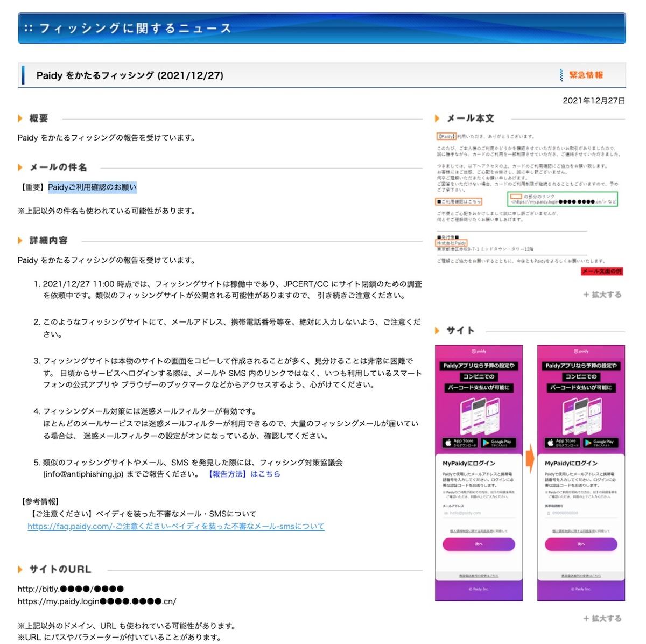Click the title Paidy をかたるフィッシング (2021/12/27)
The image size is (646, 644).
[130, 75]
